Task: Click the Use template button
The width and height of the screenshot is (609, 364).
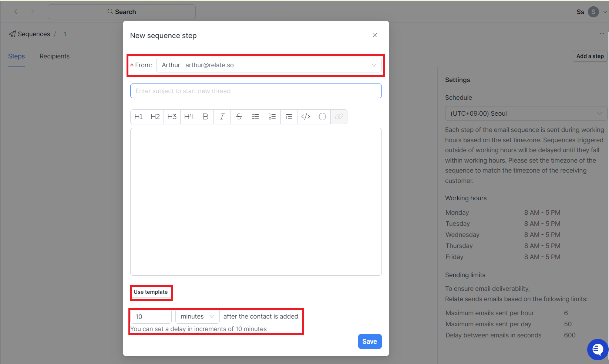Action: coord(151,292)
